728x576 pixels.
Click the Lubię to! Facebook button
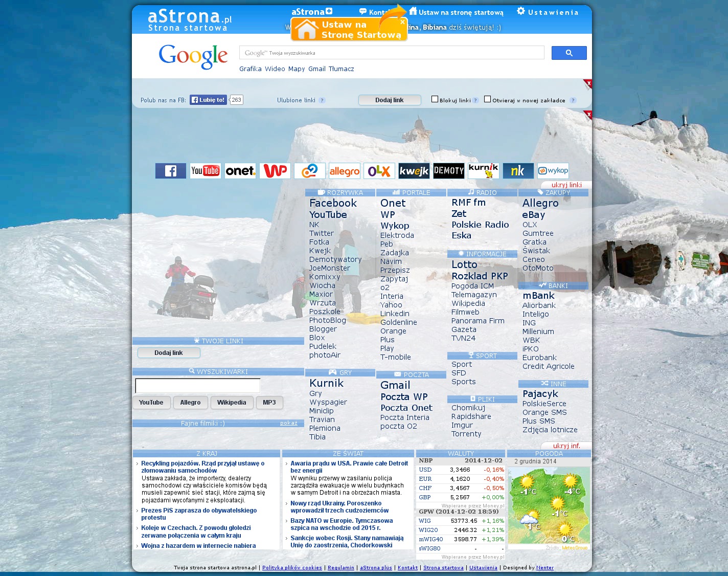[208, 100]
